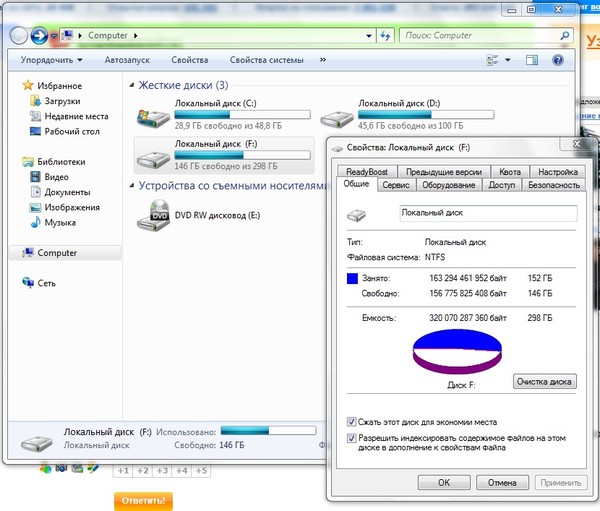The image size is (600, 511).
Task: Click the magnifier icon in the search box
Action: pyautogui.click(x=564, y=36)
